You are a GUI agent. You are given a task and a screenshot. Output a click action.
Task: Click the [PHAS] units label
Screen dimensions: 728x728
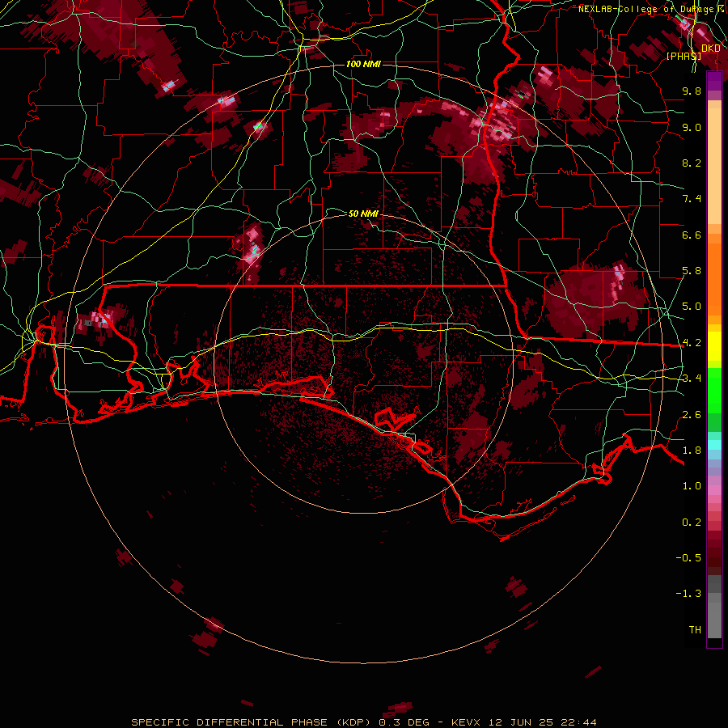coord(684,56)
